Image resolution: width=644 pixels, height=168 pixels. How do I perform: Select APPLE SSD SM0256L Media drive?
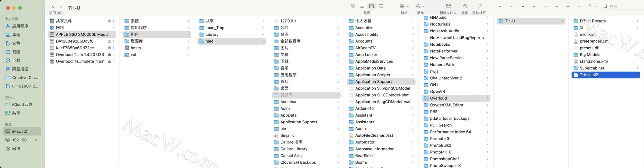point(82,34)
